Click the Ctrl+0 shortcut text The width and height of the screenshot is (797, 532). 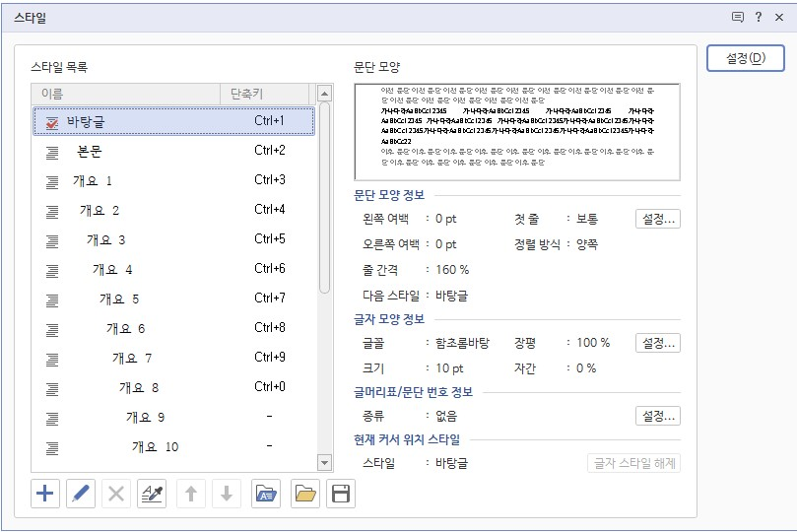[x=269, y=386]
